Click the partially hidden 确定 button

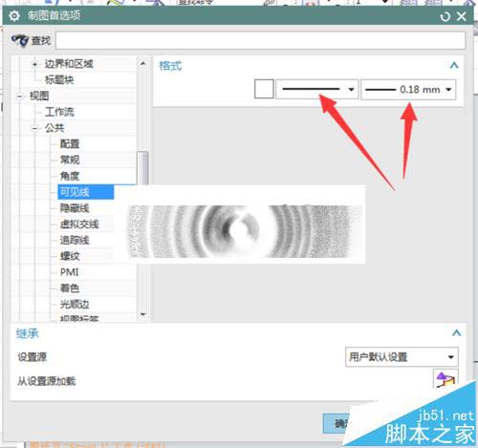coord(337,423)
